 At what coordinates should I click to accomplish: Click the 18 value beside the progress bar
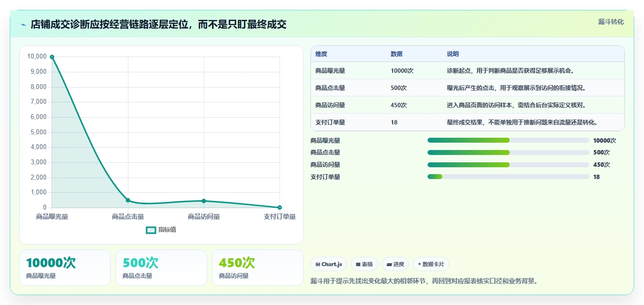[x=596, y=177]
